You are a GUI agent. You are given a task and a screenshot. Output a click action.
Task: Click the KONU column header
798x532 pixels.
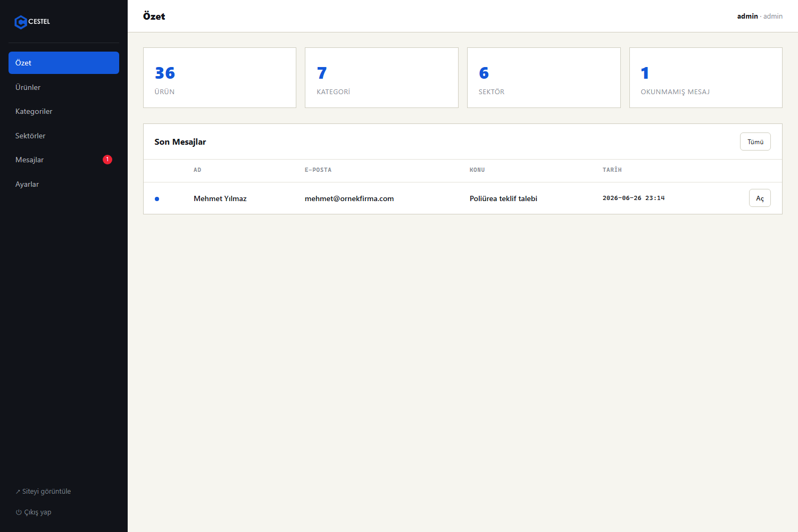coord(477,170)
